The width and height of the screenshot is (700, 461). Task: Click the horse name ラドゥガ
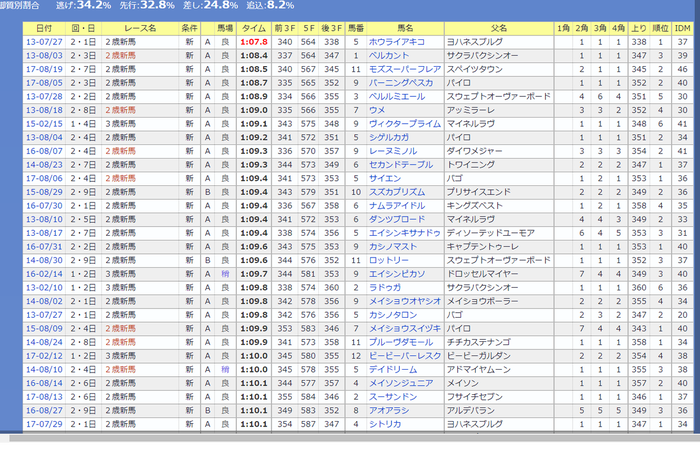pos(384,288)
